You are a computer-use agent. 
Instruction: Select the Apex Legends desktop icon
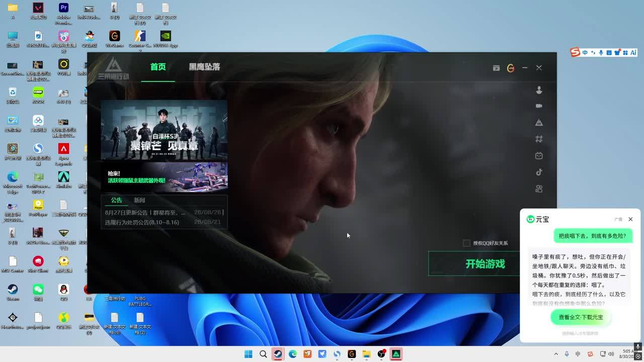click(63, 154)
